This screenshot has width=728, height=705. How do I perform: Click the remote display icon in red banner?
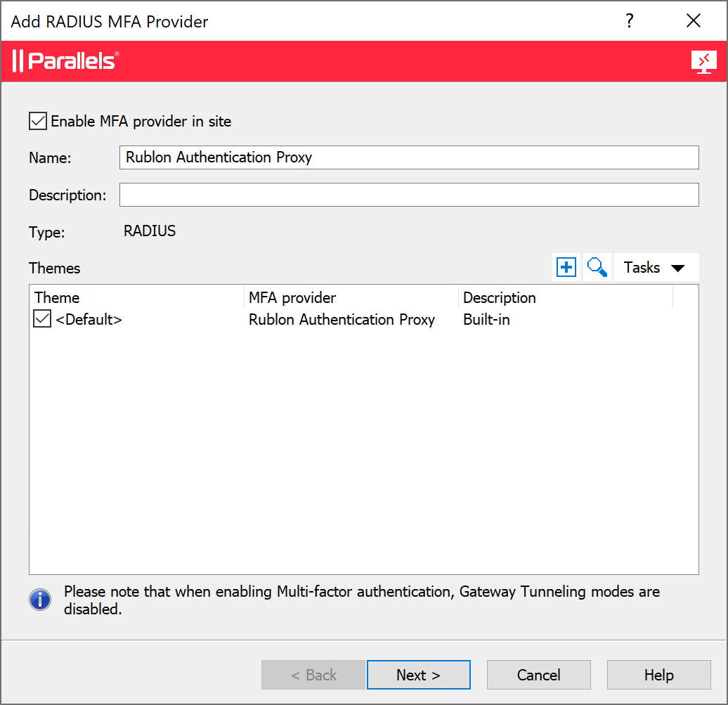tap(703, 62)
